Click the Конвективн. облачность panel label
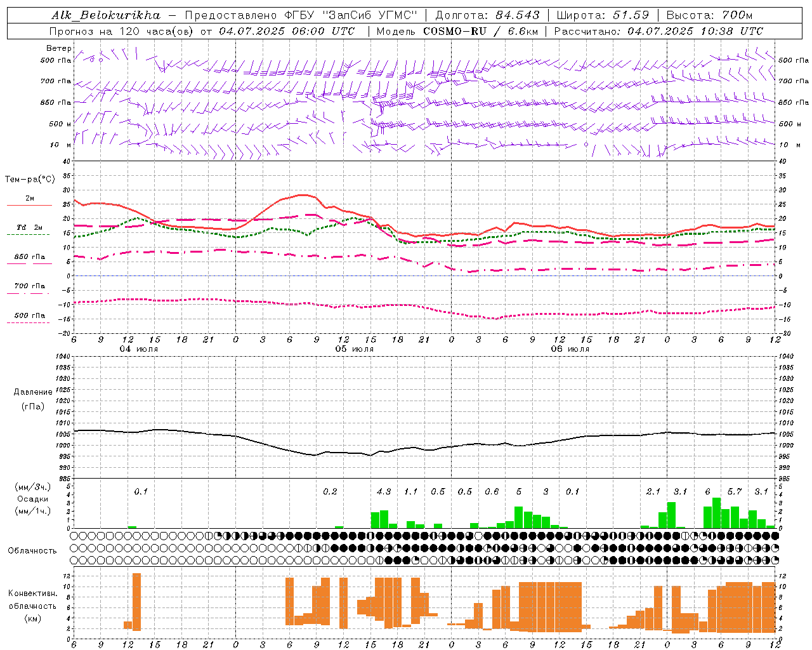Image resolution: width=812 pixels, height=650 pixels. coord(32,606)
